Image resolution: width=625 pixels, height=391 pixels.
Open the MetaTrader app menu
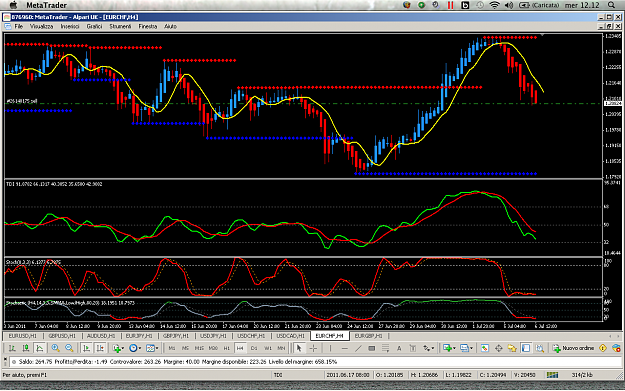(x=46, y=5)
